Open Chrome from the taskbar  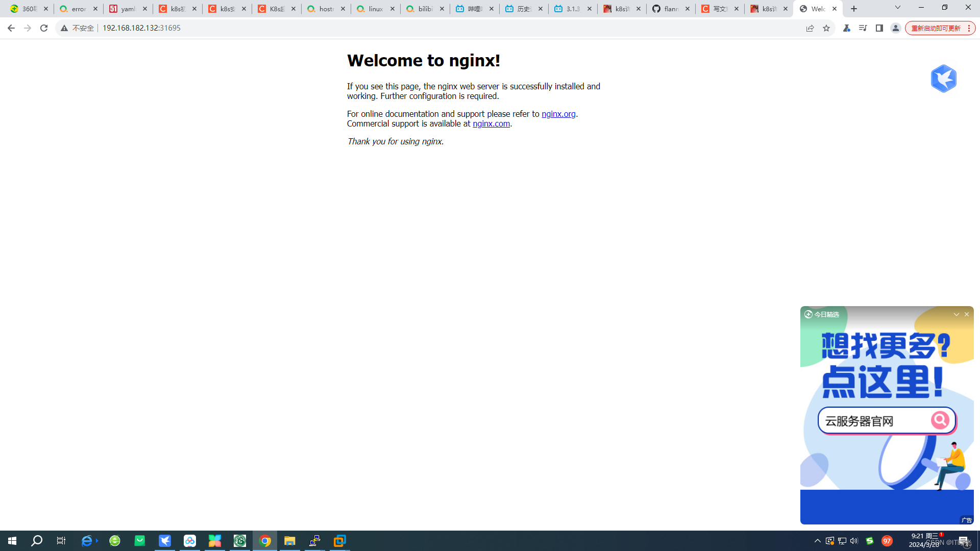tap(265, 541)
